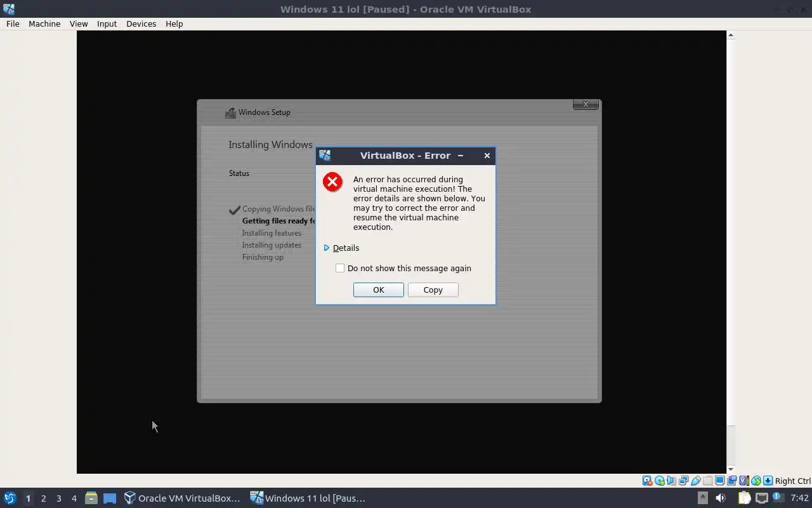812x508 pixels.
Task: Open the file manager from the taskbar
Action: 91,498
